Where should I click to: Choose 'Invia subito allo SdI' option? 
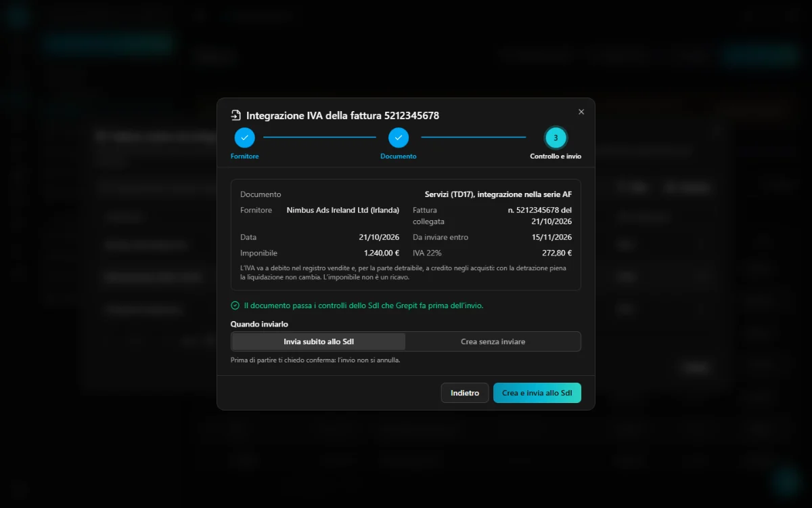click(x=319, y=341)
